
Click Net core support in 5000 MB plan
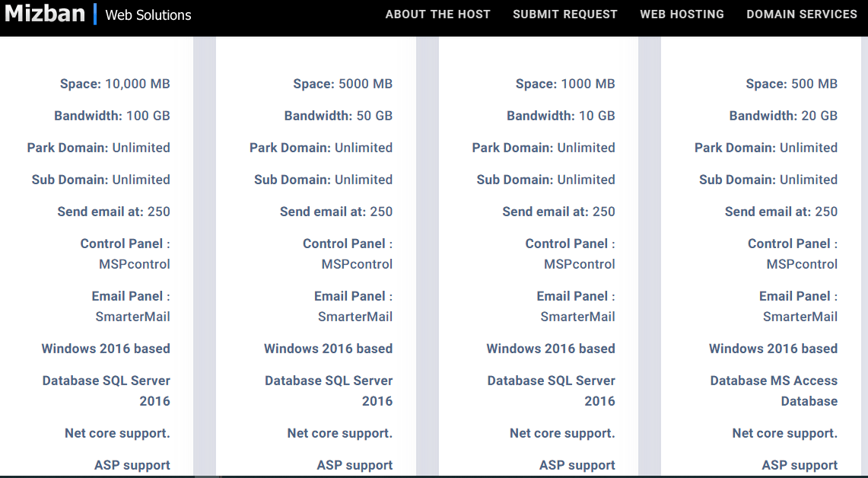340,433
